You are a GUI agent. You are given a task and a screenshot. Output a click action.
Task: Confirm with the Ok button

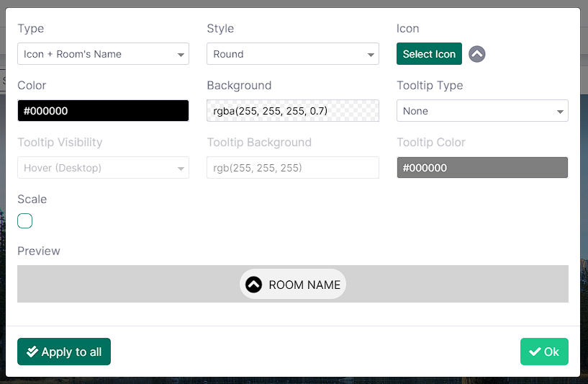tap(544, 352)
